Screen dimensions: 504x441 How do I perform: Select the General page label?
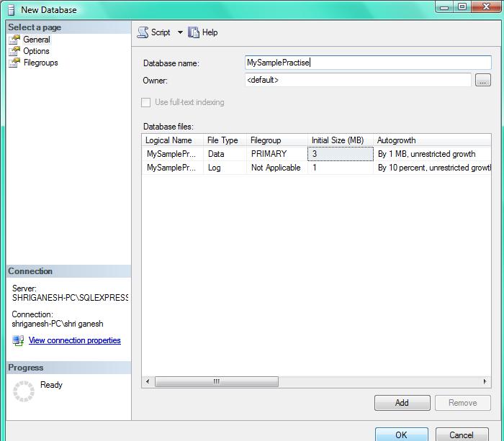37,40
